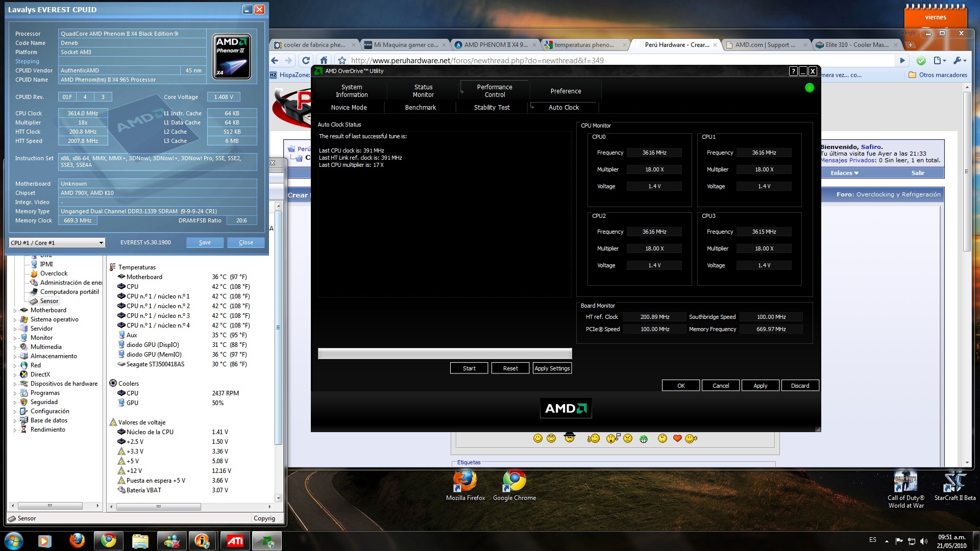The image size is (980, 551).
Task: Expand the DirectX tree node
Action: tap(15, 374)
